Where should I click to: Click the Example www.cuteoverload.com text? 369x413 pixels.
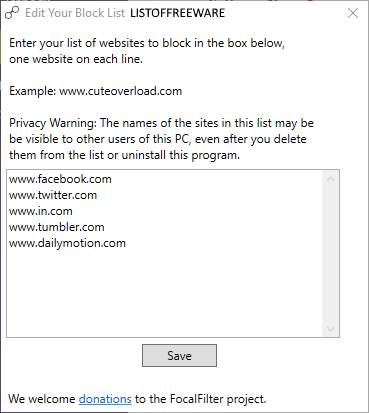pyautogui.click(x=96, y=91)
